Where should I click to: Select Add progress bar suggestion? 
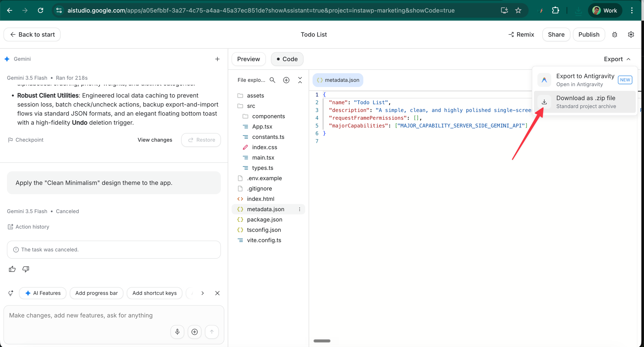click(97, 293)
